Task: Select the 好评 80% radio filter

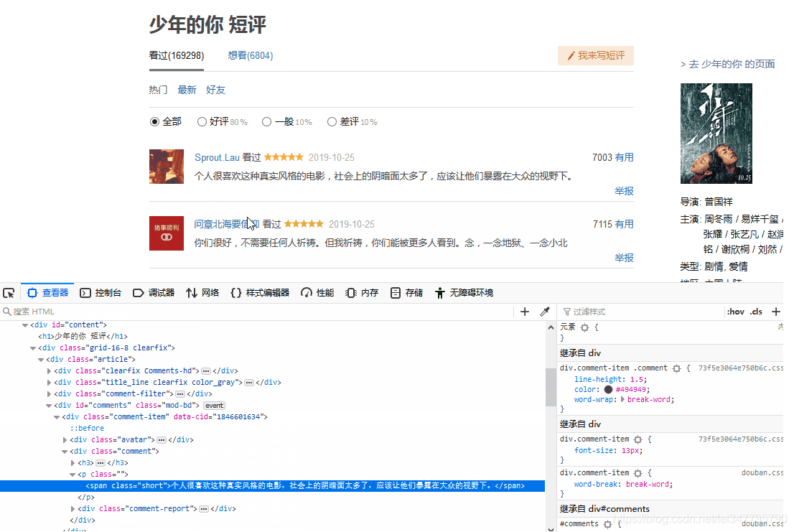Action: tap(202, 121)
